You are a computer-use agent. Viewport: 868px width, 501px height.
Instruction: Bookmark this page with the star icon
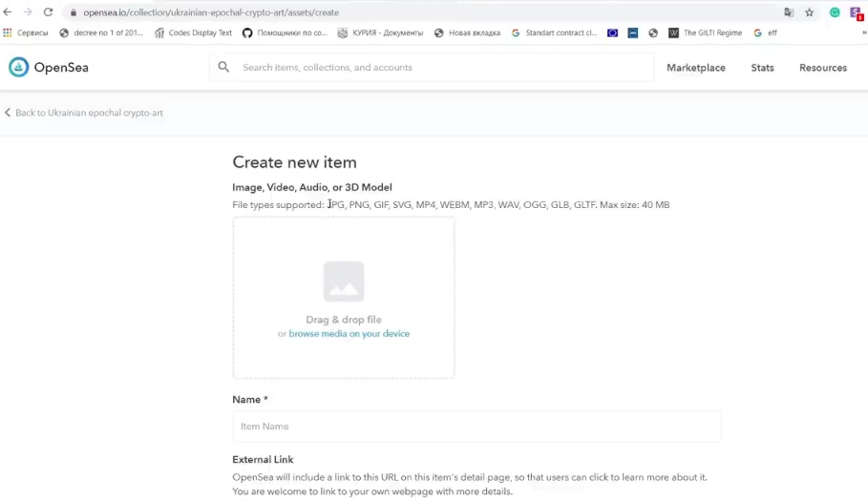point(810,12)
